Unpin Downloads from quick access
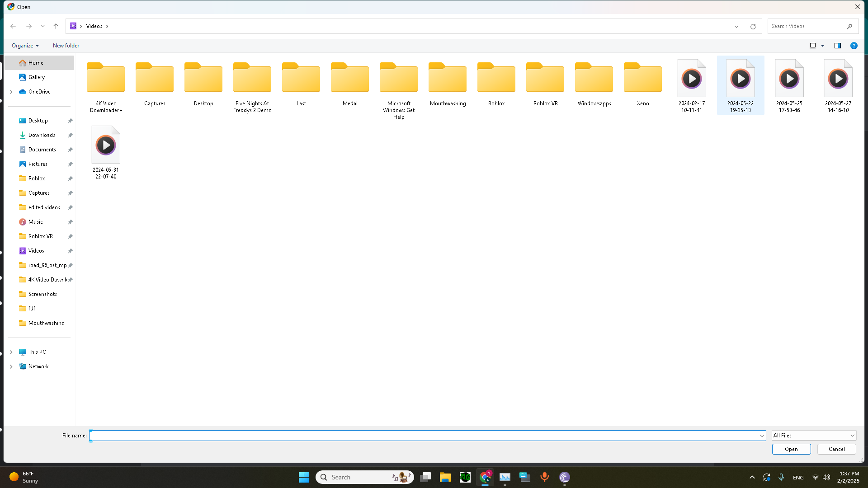Image resolution: width=868 pixels, height=488 pixels. 70,135
